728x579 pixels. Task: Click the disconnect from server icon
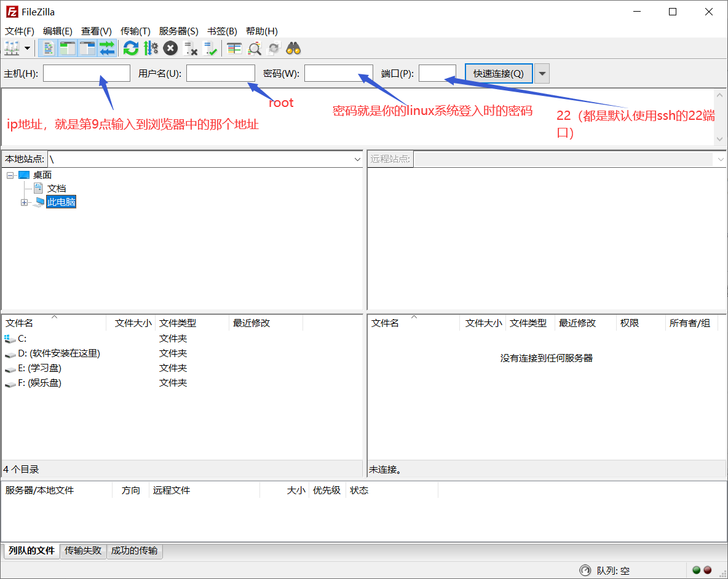coord(191,48)
